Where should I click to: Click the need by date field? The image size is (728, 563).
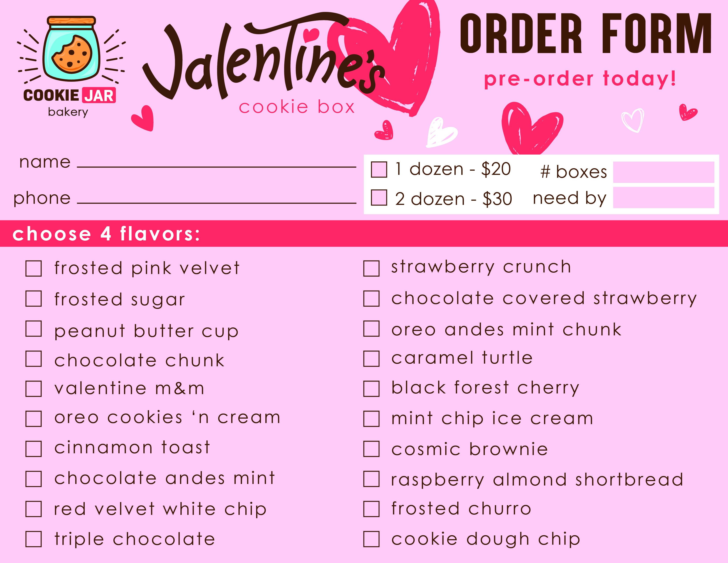(663, 197)
